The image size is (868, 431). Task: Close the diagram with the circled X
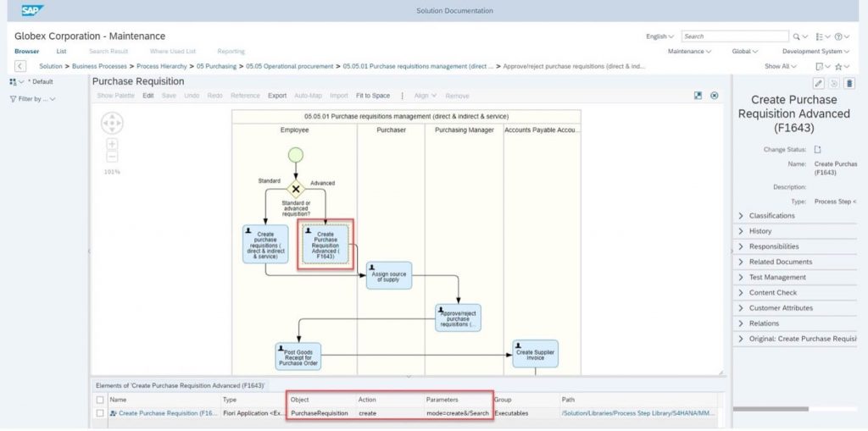point(714,95)
